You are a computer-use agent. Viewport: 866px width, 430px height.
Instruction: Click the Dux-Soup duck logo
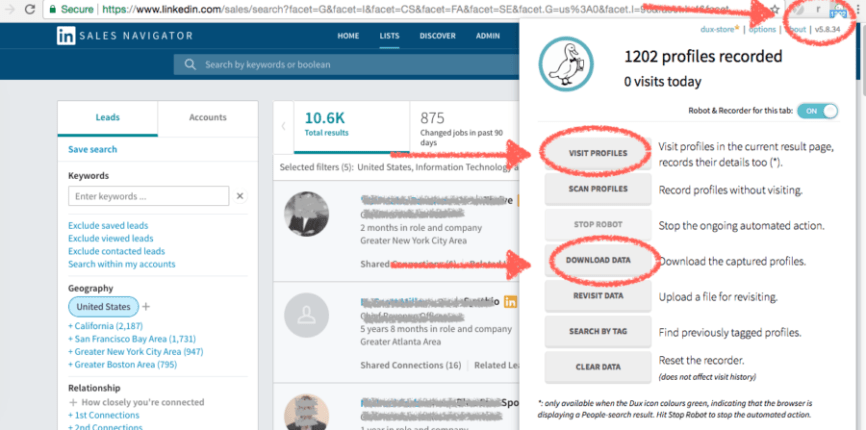point(566,68)
